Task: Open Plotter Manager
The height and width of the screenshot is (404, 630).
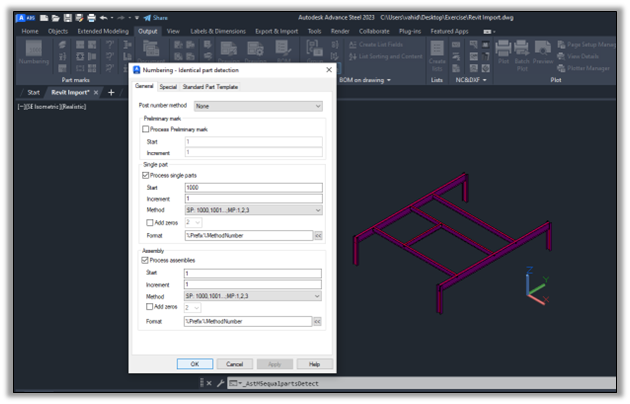Action: [x=583, y=68]
